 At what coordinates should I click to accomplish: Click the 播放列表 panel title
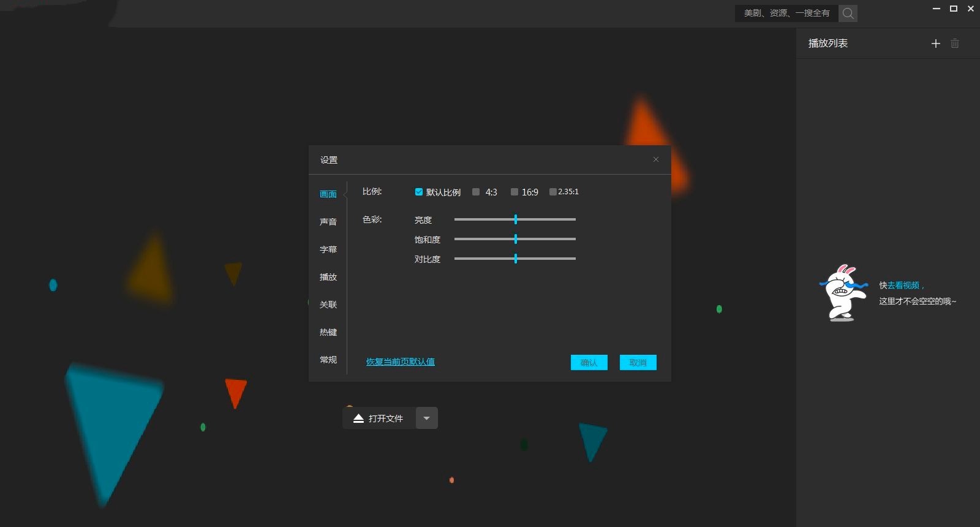(828, 44)
